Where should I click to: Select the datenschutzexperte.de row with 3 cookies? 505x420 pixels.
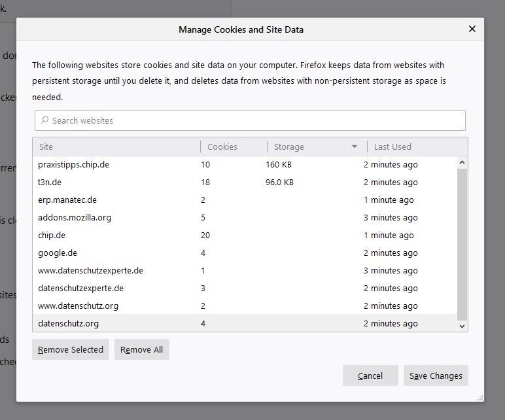point(245,289)
